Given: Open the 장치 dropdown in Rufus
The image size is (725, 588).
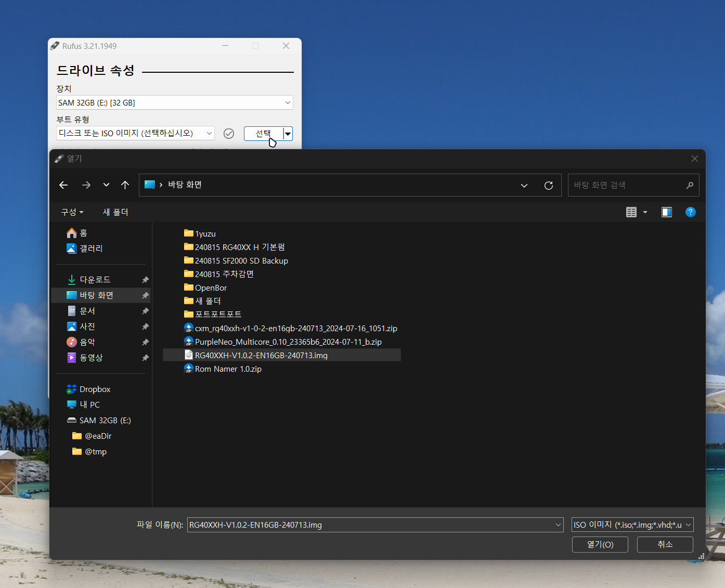Looking at the screenshot, I should (x=175, y=102).
